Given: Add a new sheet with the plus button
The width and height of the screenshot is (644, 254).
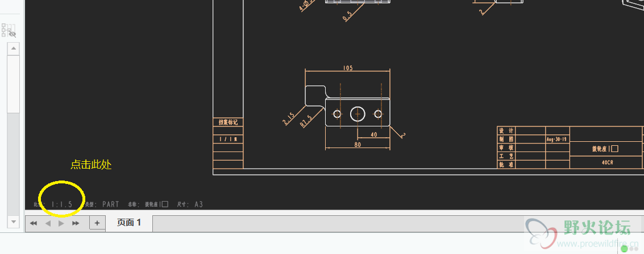Looking at the screenshot, I should [97, 223].
